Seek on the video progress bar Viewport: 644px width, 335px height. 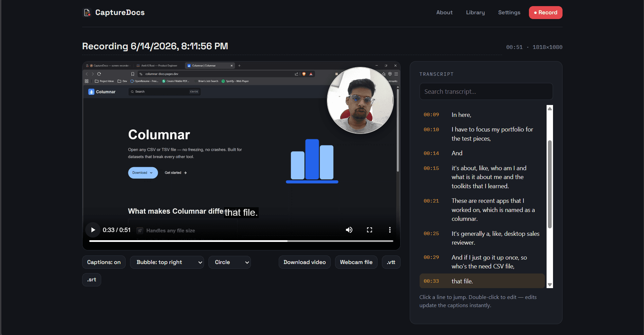point(241,241)
